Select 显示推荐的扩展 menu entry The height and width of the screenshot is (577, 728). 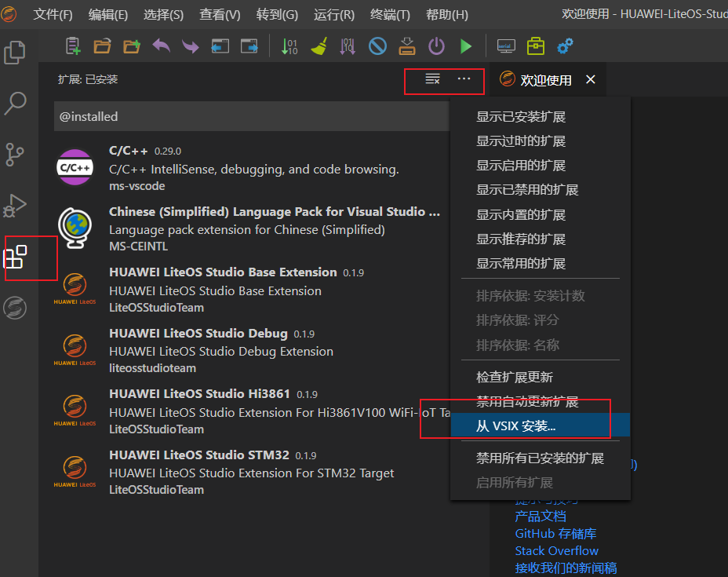(x=541, y=239)
